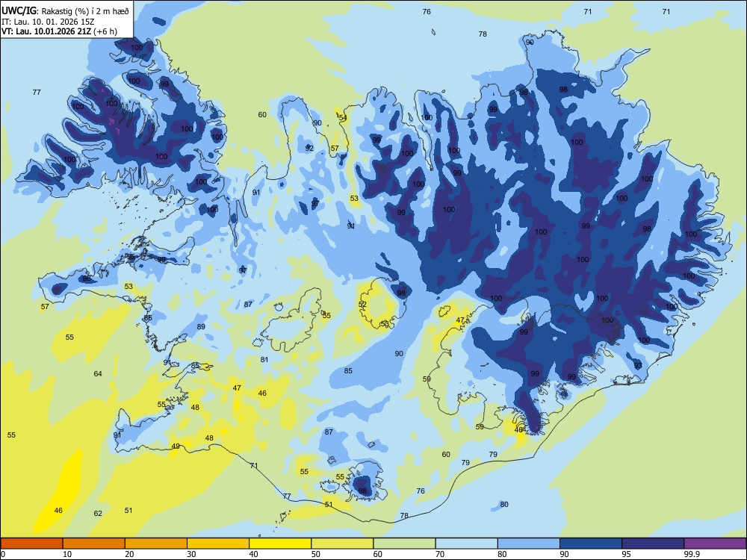Click the '52' humidity value on the map
Image resolution: width=747 pixels, height=560 pixels.
coord(362,305)
